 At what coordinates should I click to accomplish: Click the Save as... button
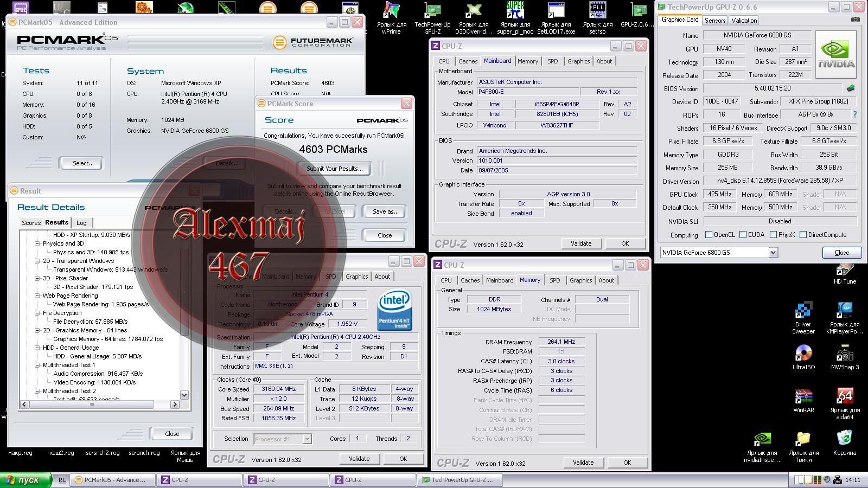point(385,211)
